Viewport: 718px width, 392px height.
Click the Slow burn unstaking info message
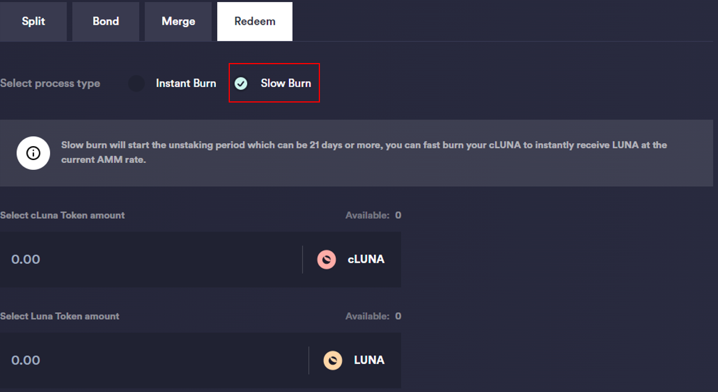click(364, 152)
